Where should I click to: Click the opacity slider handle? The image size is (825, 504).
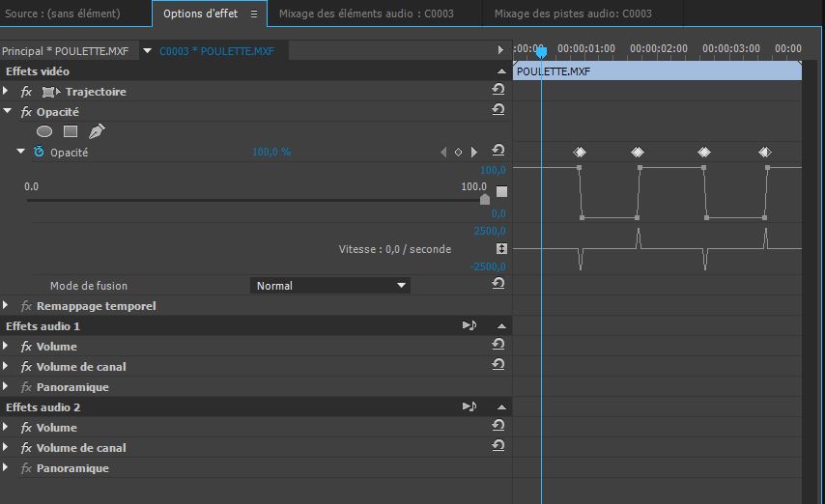pos(485,199)
